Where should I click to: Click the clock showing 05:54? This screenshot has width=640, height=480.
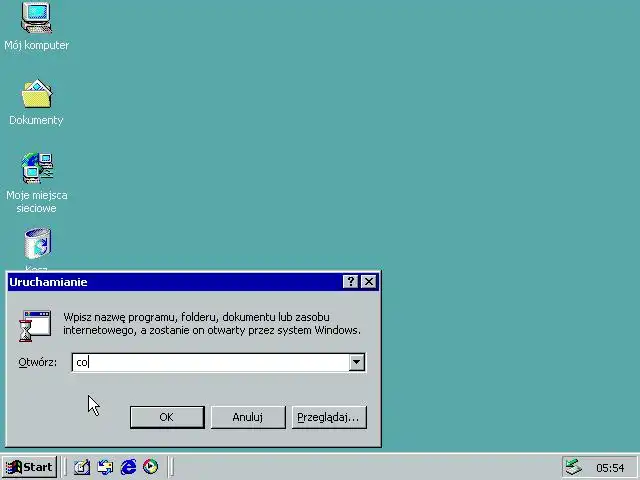(610, 468)
